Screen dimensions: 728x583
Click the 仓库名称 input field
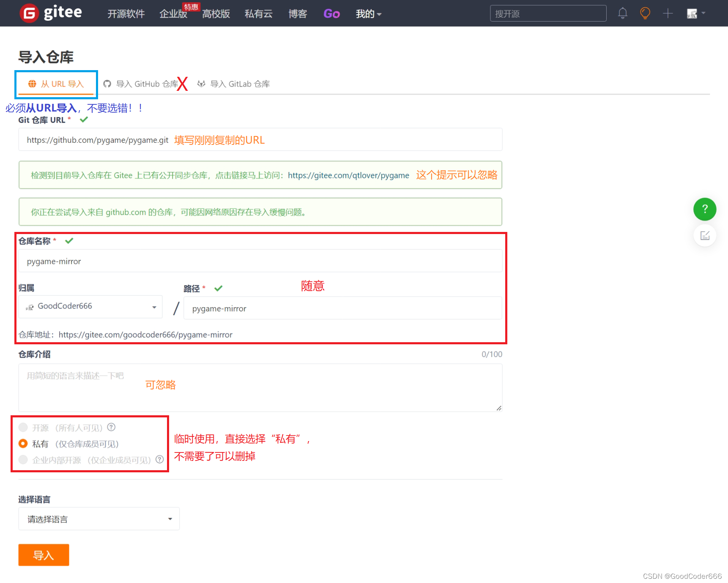coord(260,261)
